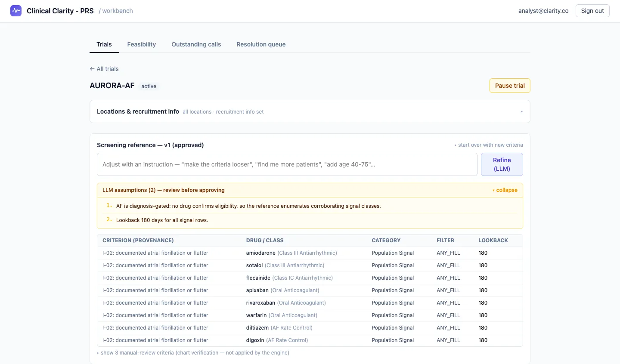620x364 pixels.
Task: Click the FILTER column header
Action: tap(445, 241)
